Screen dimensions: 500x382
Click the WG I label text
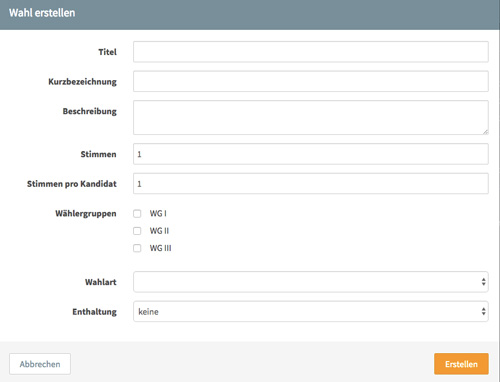[x=158, y=213]
